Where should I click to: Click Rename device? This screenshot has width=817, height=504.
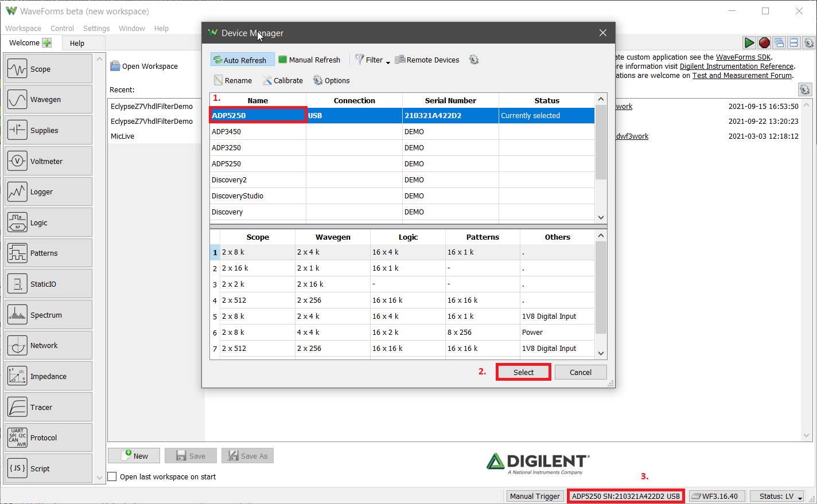(x=233, y=80)
